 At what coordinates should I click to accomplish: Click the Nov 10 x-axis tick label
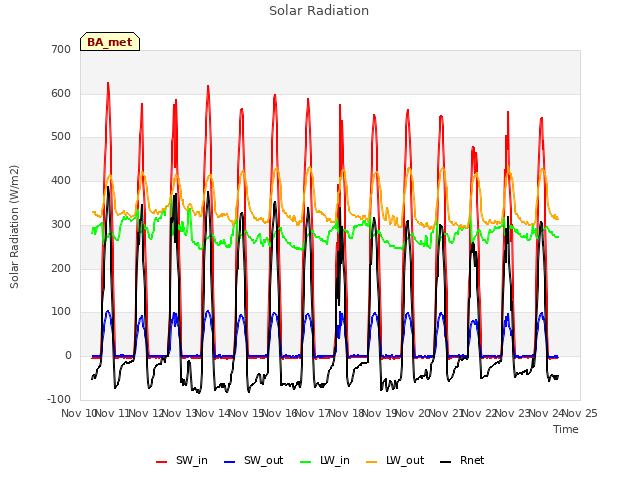[x=78, y=413]
